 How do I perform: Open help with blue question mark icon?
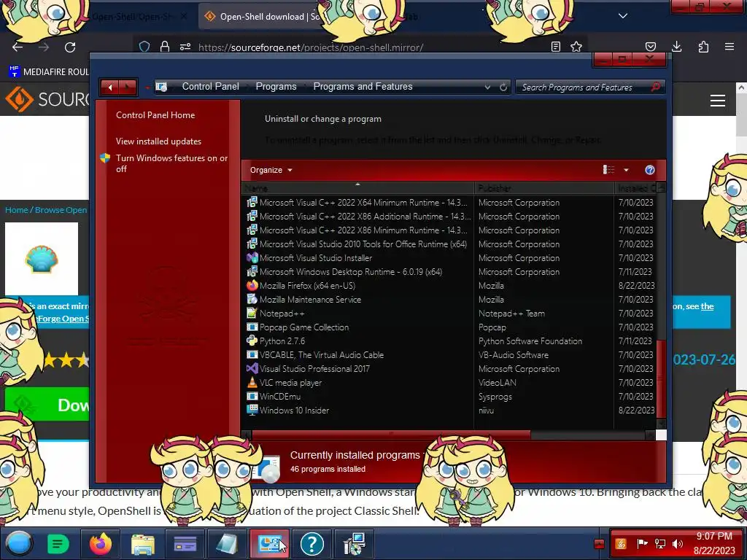650,170
